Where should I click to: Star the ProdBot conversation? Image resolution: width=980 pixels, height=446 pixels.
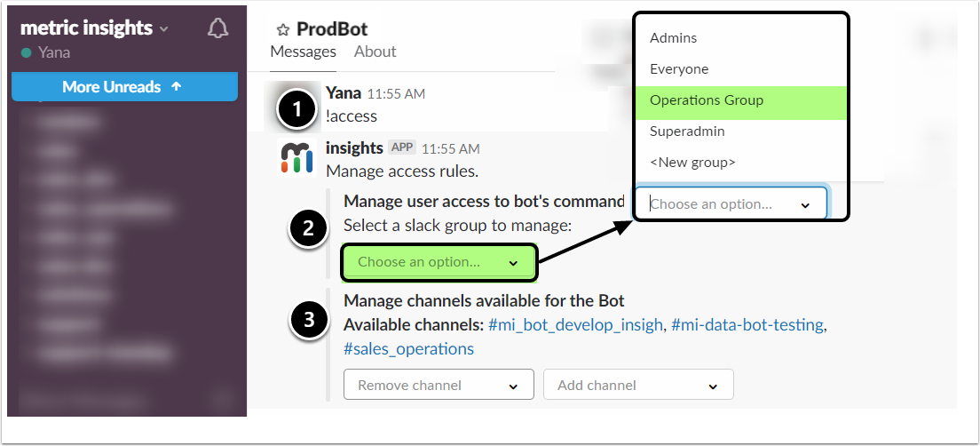point(283,30)
